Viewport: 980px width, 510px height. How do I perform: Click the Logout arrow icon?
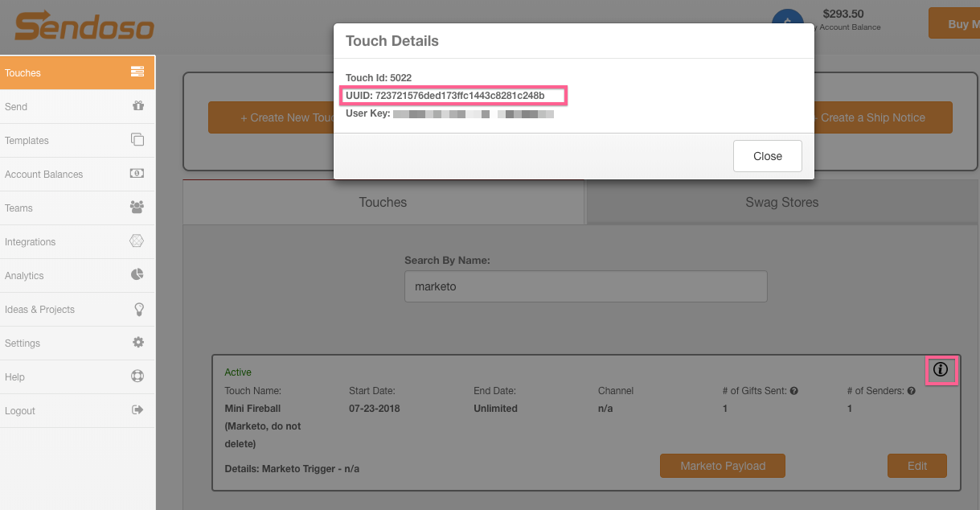137,410
